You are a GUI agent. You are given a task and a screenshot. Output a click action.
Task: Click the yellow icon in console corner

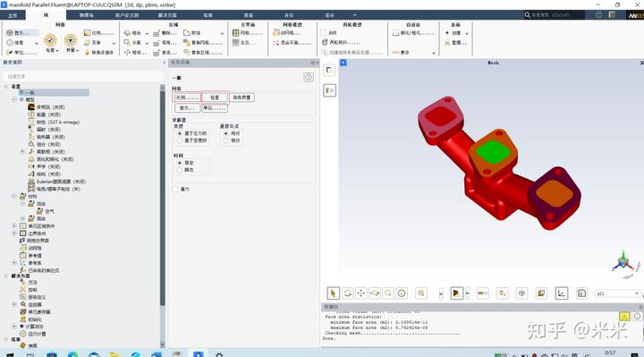tap(624, 316)
